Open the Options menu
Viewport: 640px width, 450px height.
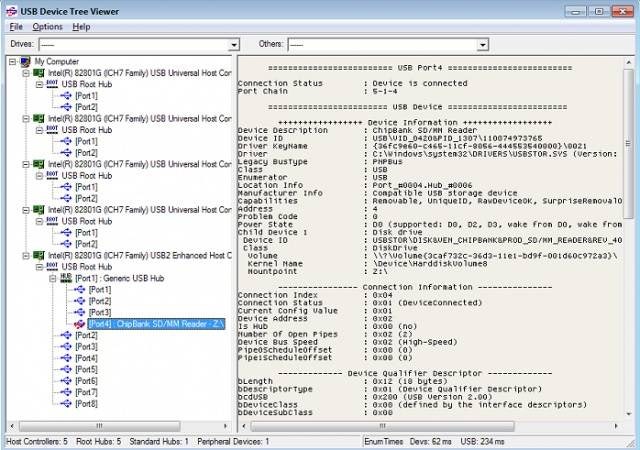[x=47, y=27]
